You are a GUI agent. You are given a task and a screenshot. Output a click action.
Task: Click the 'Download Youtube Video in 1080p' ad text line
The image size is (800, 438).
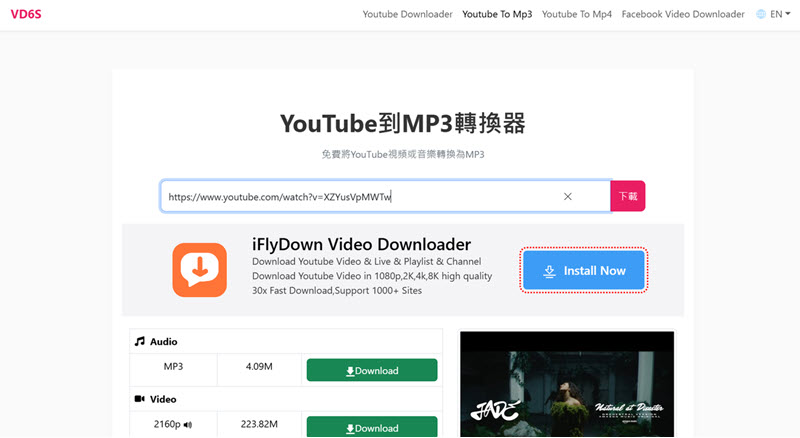372,276
